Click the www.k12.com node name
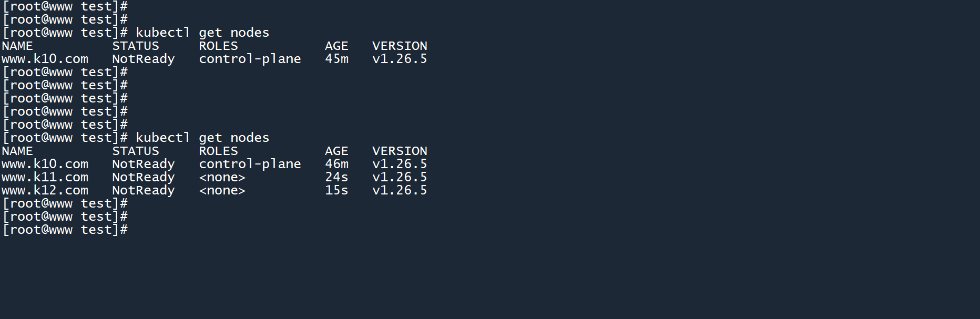 (x=45, y=191)
